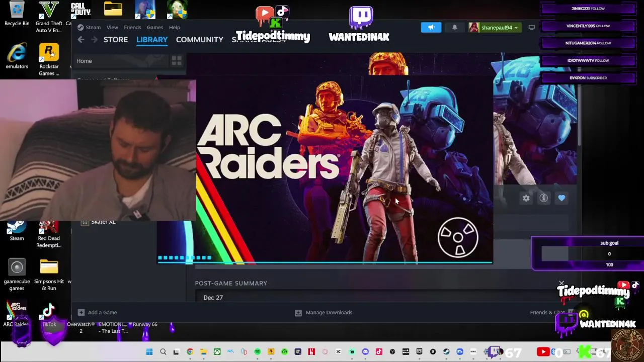Select the ARC Raiders desktop shortcut
644x362 pixels.
click(17, 315)
